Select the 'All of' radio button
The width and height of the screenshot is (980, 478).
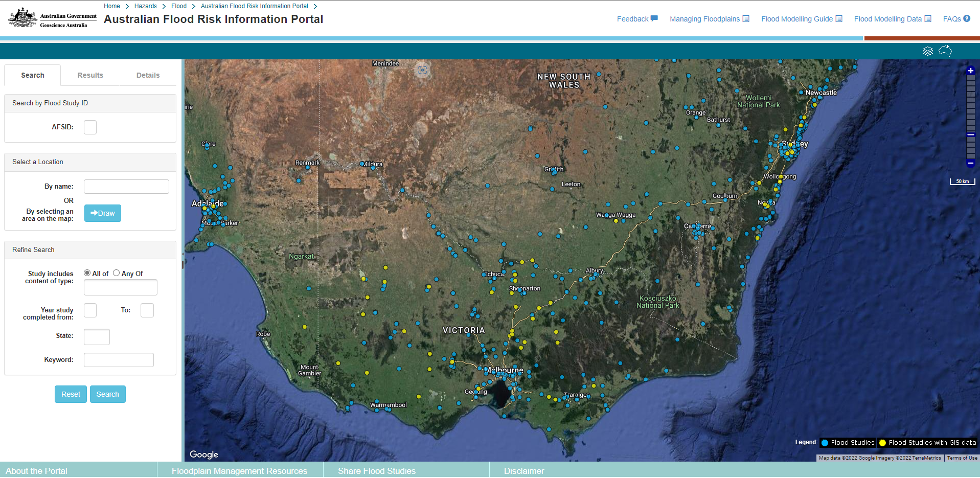[x=87, y=273]
